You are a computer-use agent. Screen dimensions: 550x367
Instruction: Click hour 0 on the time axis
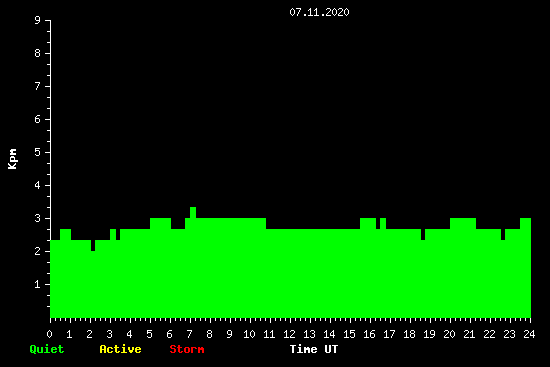pyautogui.click(x=49, y=334)
